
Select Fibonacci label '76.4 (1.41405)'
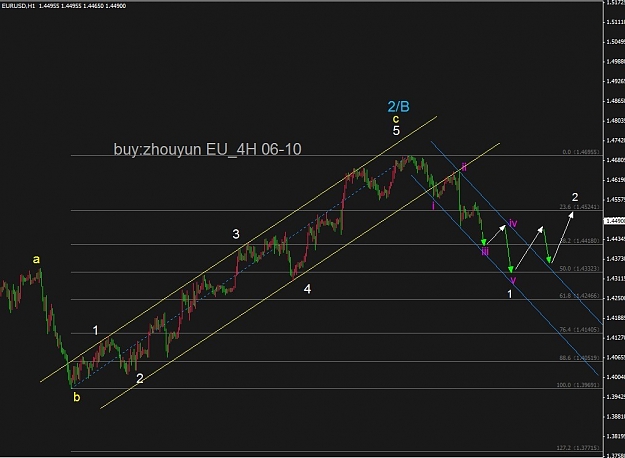580,330
